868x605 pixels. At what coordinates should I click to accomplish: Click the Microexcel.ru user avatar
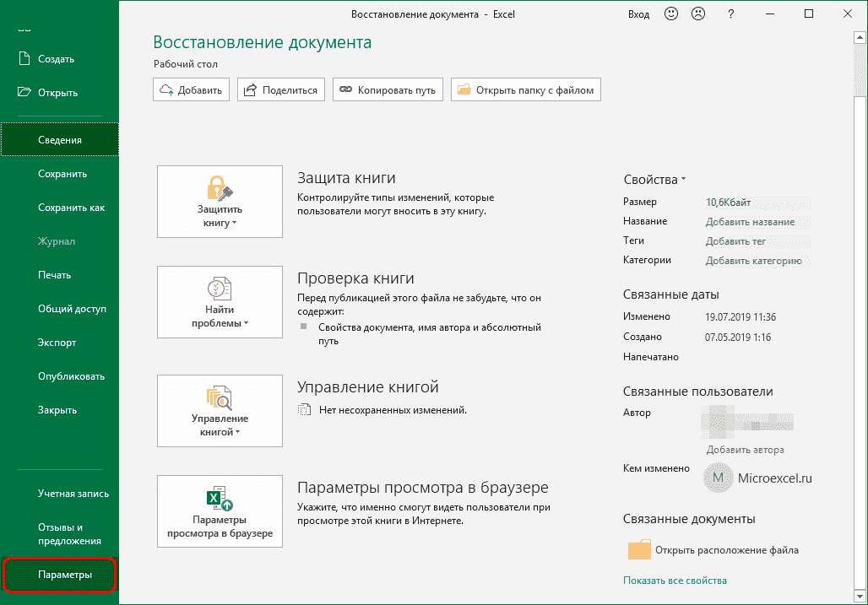coord(718,478)
